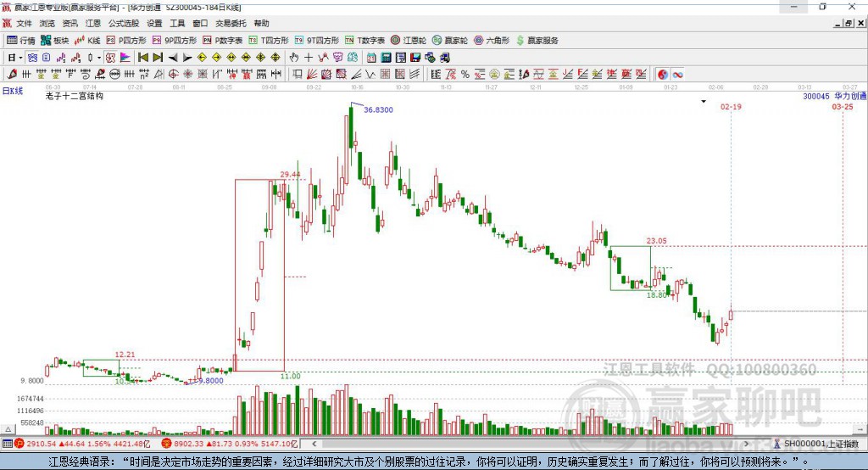
Task: Select the crosshair plus cursor tool
Action: click(x=309, y=57)
